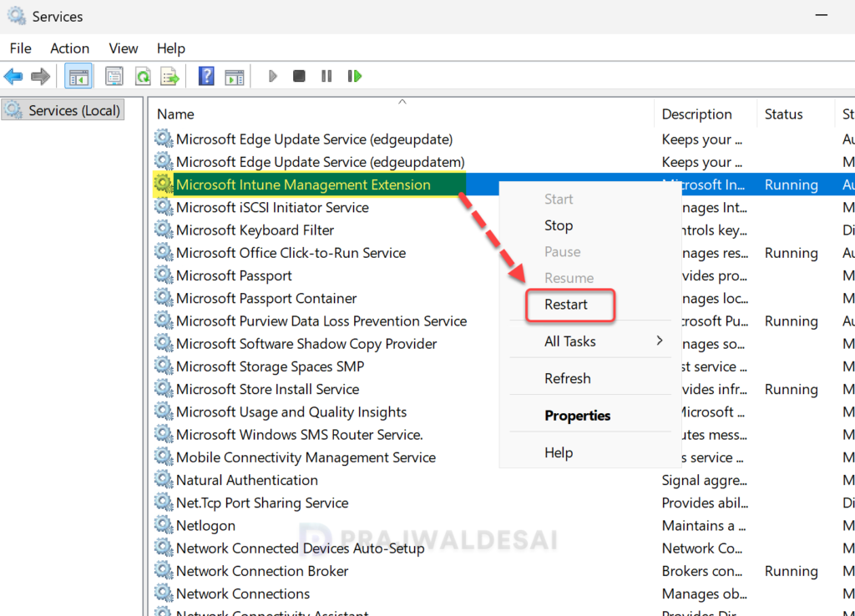This screenshot has width=855, height=616.
Task: Click gear icon next to Microsoft Storage Spaces SMP
Action: click(163, 366)
